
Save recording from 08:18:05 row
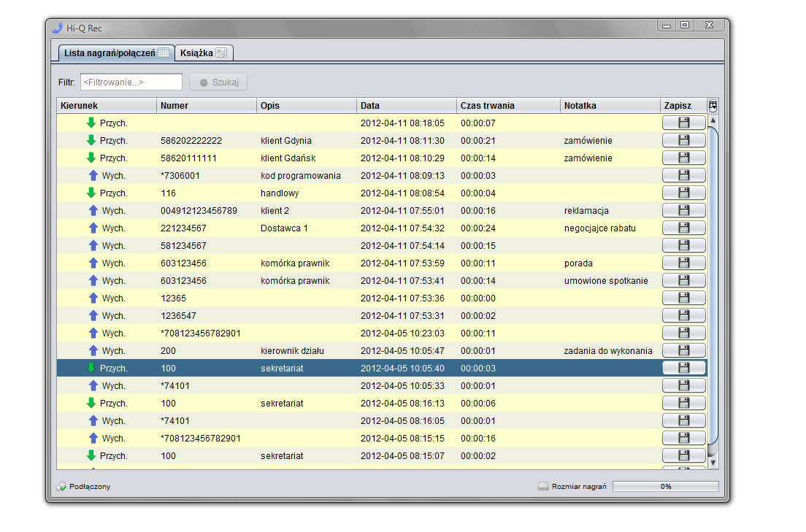coord(683,123)
